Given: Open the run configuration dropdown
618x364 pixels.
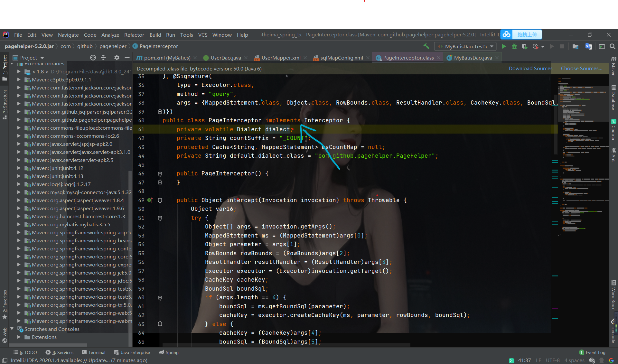Looking at the screenshot, I should pyautogui.click(x=465, y=46).
